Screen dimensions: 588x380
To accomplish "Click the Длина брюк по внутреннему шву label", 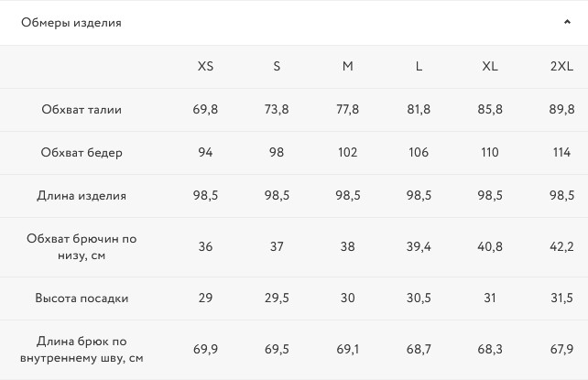I will coord(82,350).
